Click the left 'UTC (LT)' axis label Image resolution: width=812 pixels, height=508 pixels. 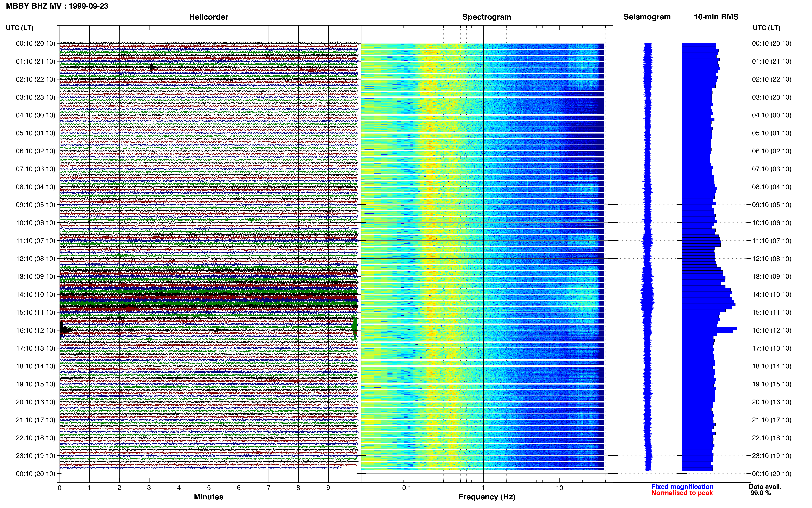pos(20,28)
